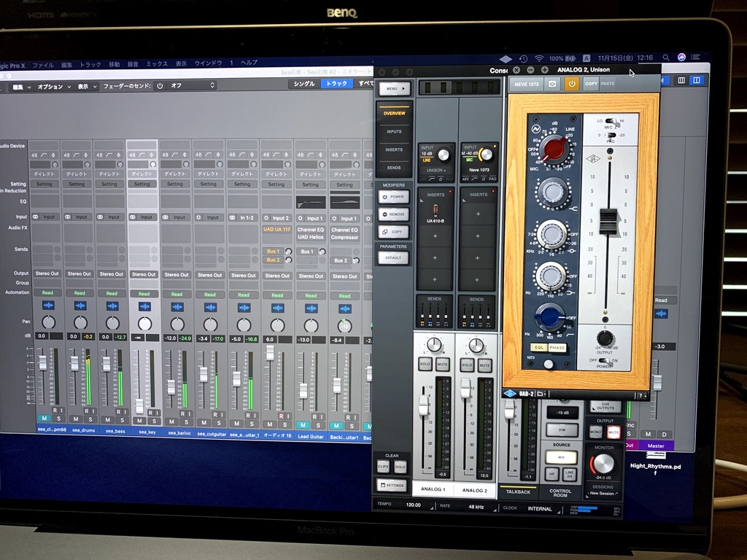Click the red mic gain knob on Neve 1073
Screen dimensions: 747x560
click(554, 149)
